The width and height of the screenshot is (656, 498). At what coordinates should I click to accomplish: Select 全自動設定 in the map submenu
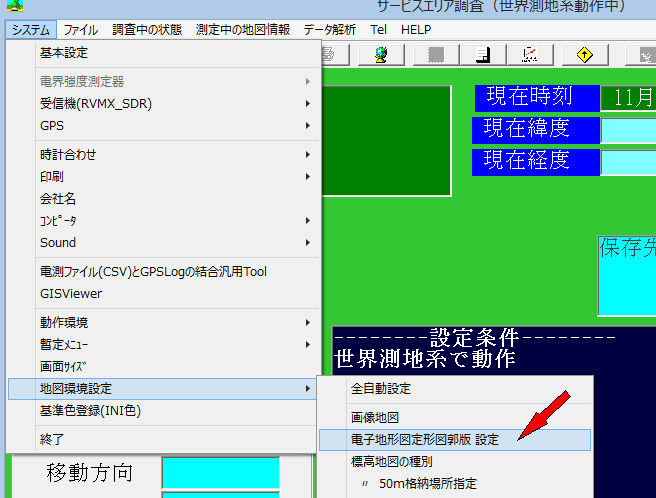(381, 388)
